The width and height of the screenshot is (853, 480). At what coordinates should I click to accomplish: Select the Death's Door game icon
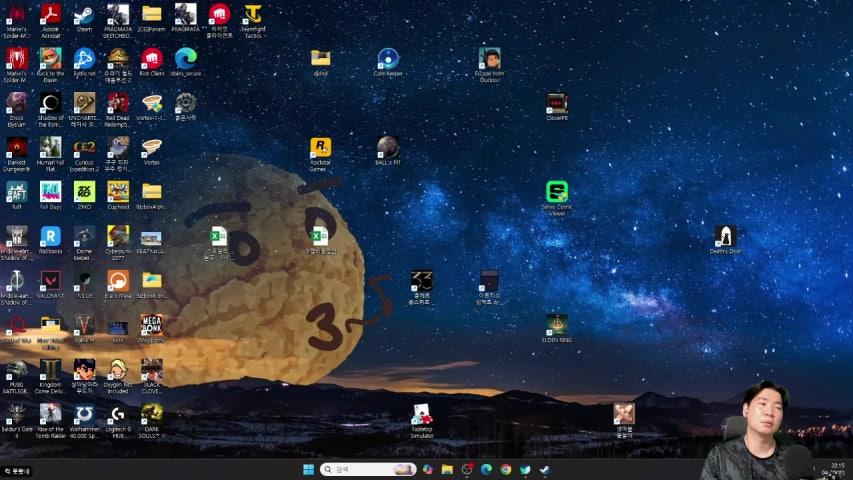pos(725,236)
